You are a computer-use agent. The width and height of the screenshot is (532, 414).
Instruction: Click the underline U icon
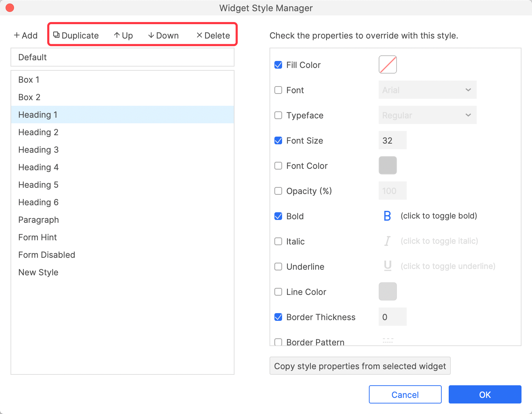click(387, 266)
